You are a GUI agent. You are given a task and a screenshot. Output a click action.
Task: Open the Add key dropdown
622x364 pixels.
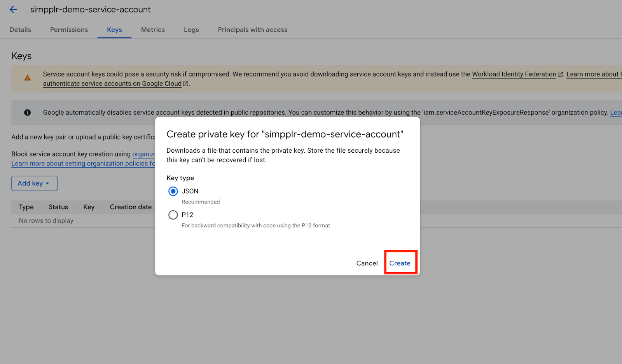(x=34, y=183)
